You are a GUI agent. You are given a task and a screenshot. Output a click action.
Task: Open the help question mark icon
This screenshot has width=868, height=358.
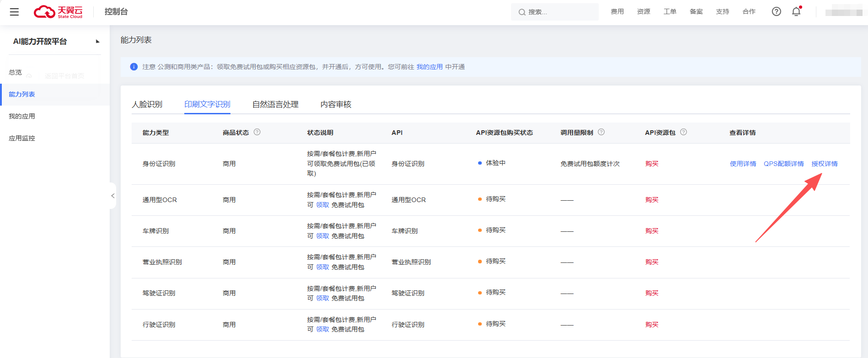(x=776, y=11)
